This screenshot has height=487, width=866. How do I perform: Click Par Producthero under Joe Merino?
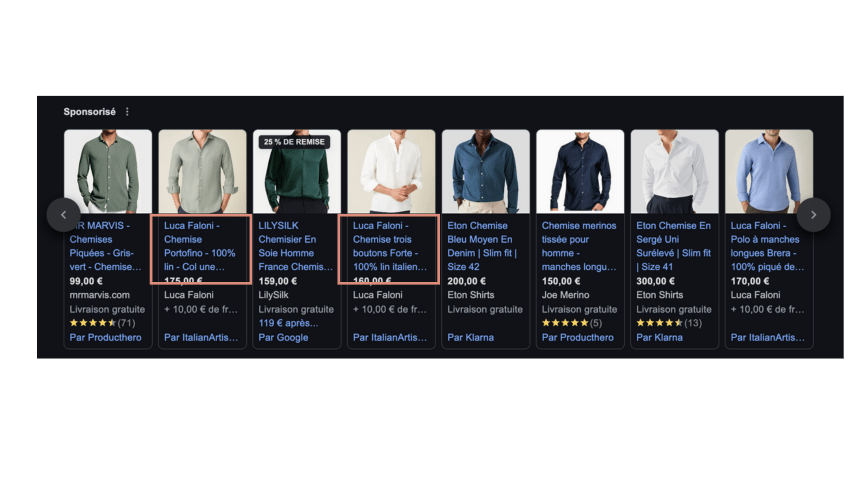tap(578, 337)
